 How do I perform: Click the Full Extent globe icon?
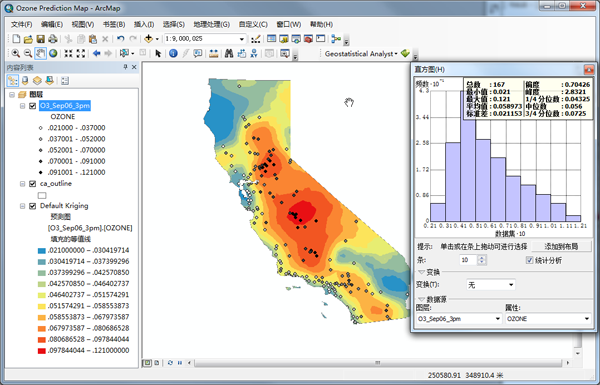(53, 54)
